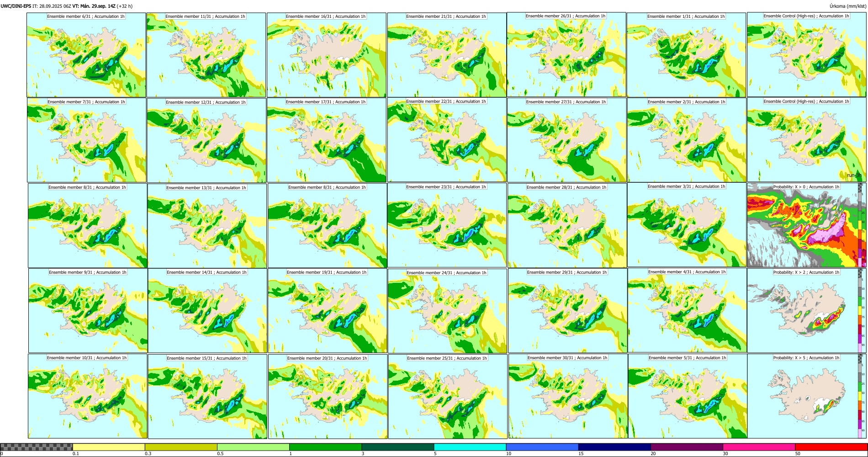
Task: Open the Ensemble member 26/31 map
Action: coord(566,54)
